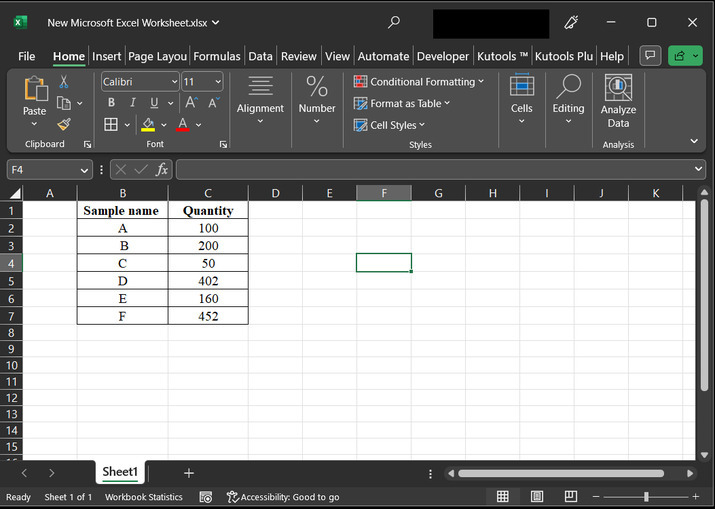Activate the Format Painter brush
Image resolution: width=715 pixels, height=509 pixels.
coord(64,124)
